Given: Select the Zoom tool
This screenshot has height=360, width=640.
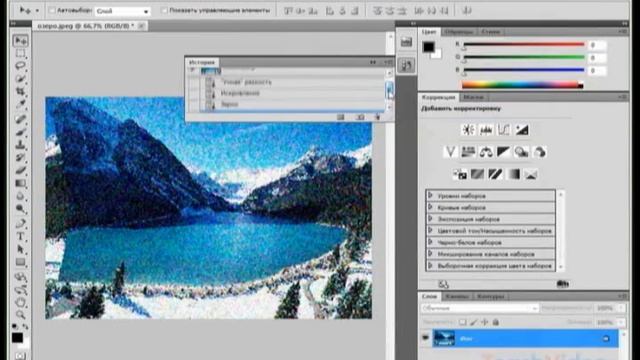Looking at the screenshot, I should pyautogui.click(x=20, y=315).
